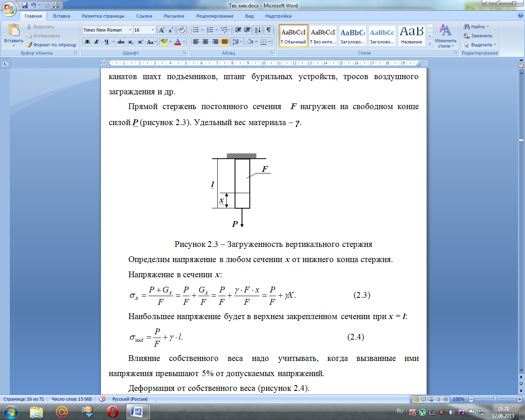525x420 pixels.
Task: Expand styles gallery more arrow
Action: [x=430, y=43]
